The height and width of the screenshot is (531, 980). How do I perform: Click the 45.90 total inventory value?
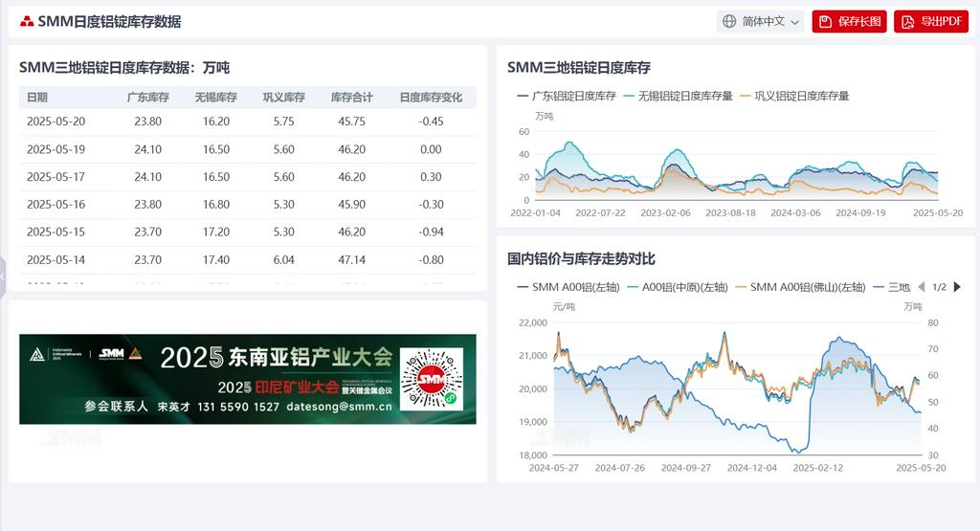352,205
